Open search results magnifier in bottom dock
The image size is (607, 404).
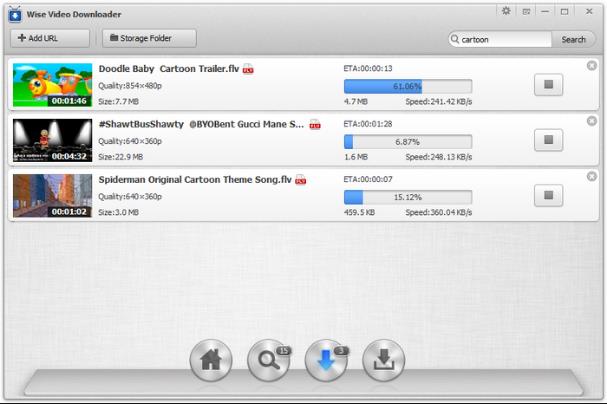(267, 361)
